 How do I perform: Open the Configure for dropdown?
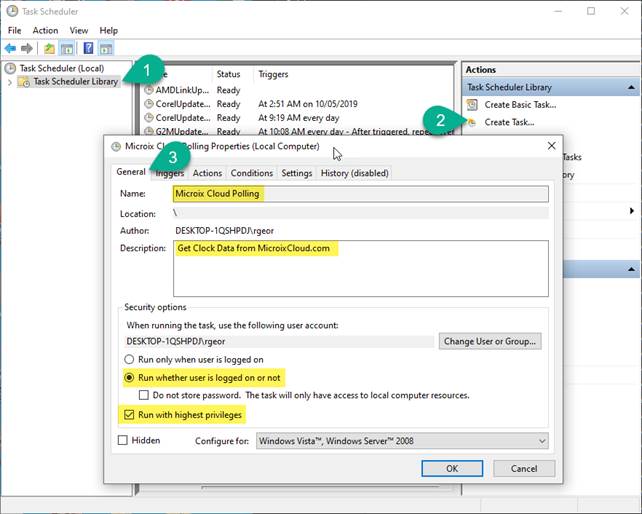[540, 440]
